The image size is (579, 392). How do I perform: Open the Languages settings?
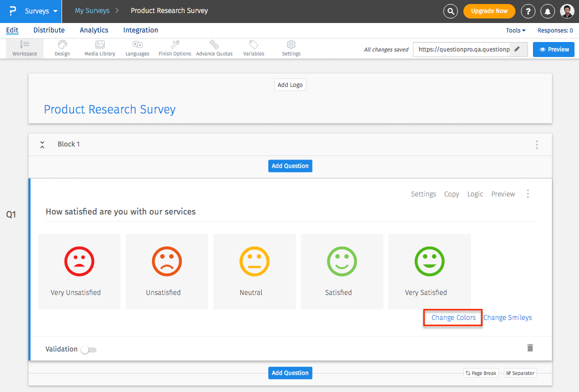coord(137,48)
